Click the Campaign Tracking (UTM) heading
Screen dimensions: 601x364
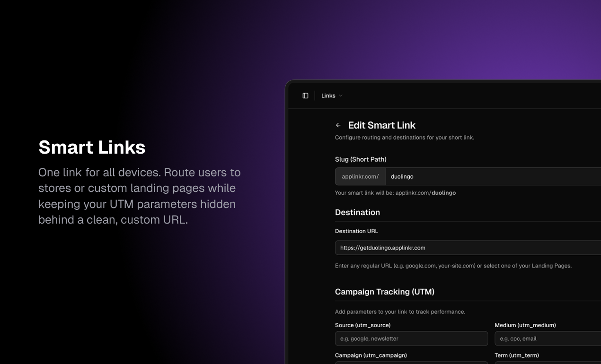tap(385, 292)
